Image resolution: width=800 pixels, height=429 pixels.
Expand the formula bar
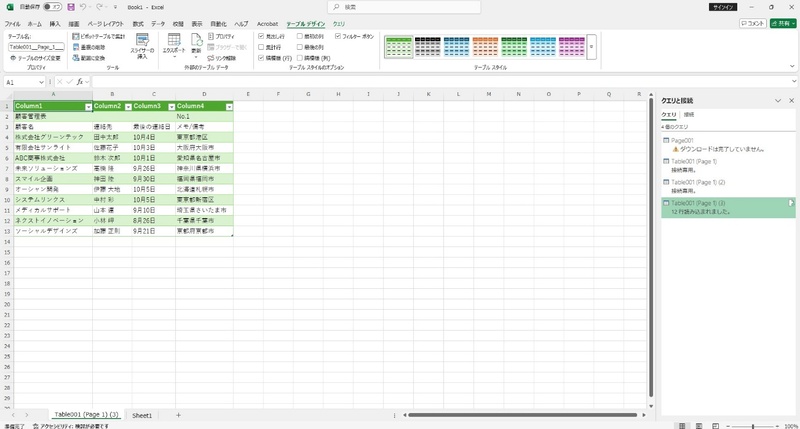click(794, 81)
